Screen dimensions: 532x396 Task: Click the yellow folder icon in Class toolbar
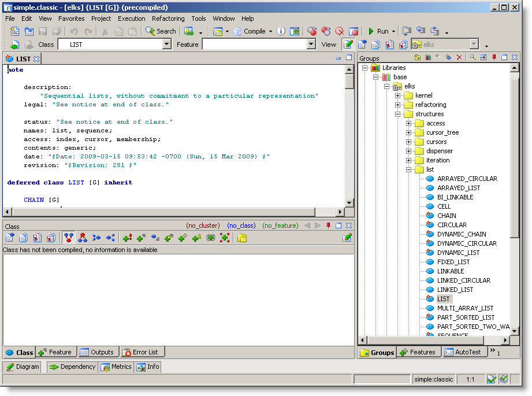(x=242, y=238)
